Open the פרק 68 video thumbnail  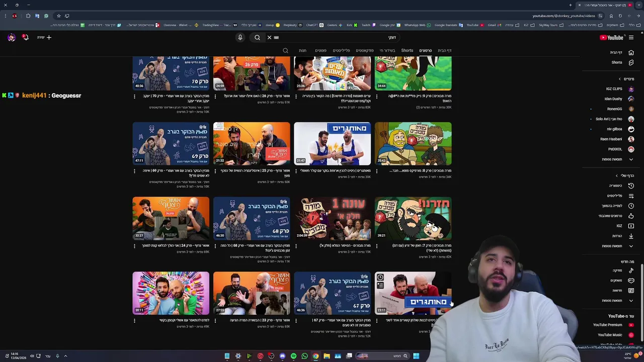[x=252, y=218]
